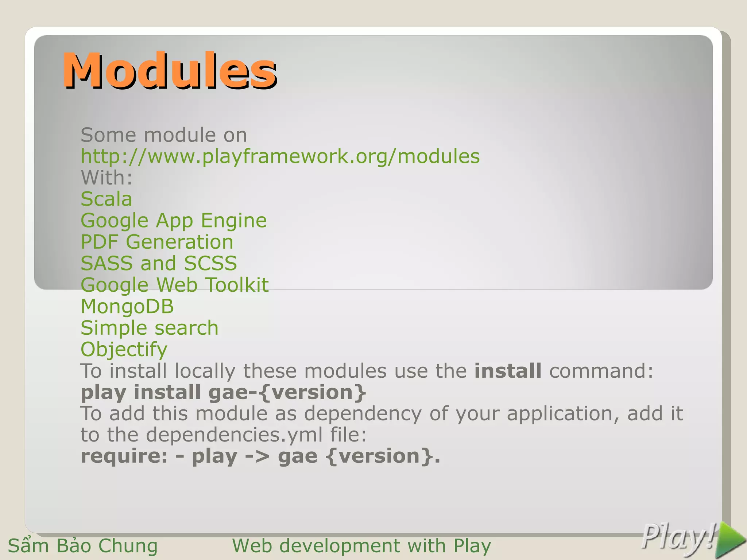Open the playframework.org/modules link

(280, 157)
